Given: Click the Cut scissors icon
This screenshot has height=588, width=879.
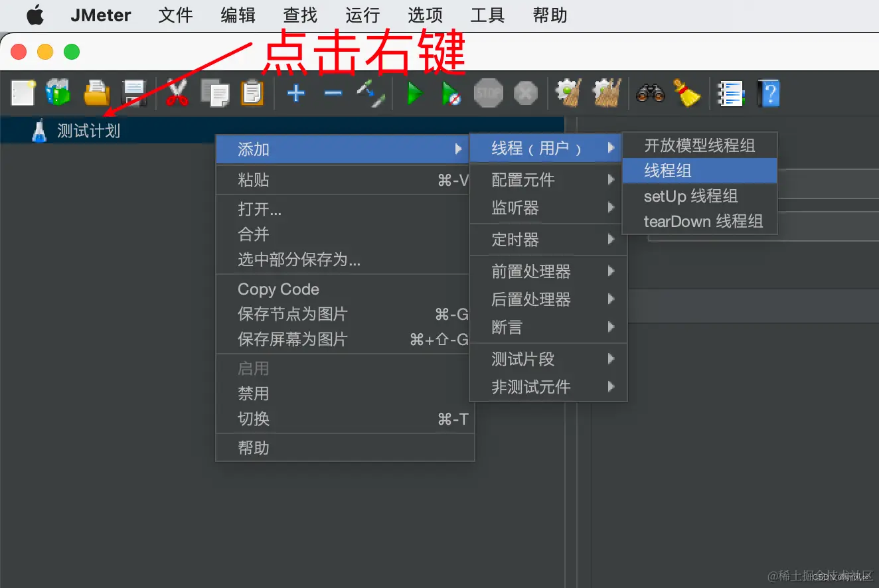Looking at the screenshot, I should pyautogui.click(x=177, y=93).
